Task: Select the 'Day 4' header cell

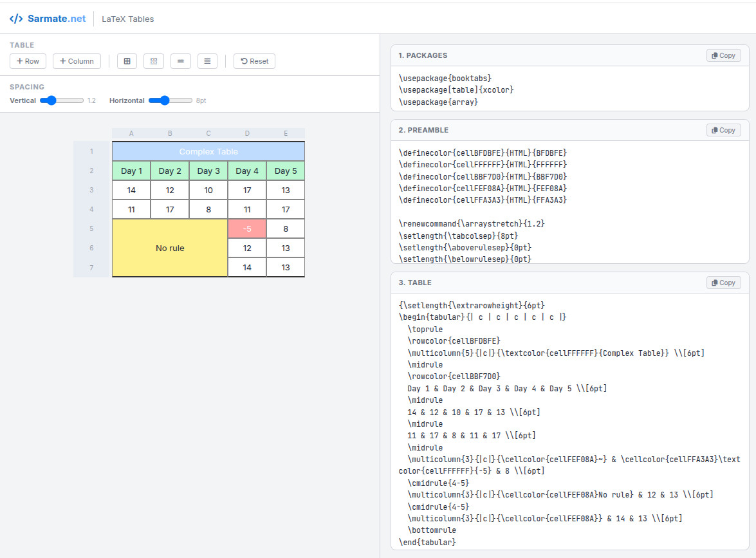Action: (247, 171)
